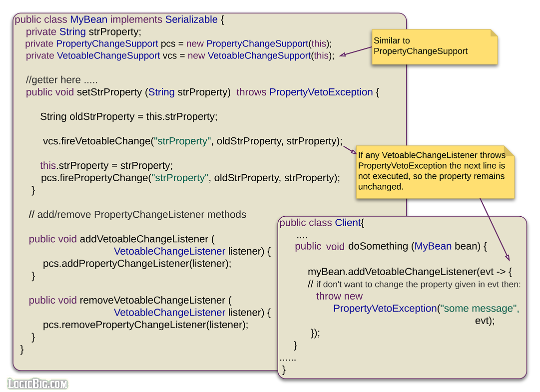The height and width of the screenshot is (392, 540).
Task: Click the yellow 'Similar to PropertyChangeSupport' sticky note
Action: click(x=433, y=46)
